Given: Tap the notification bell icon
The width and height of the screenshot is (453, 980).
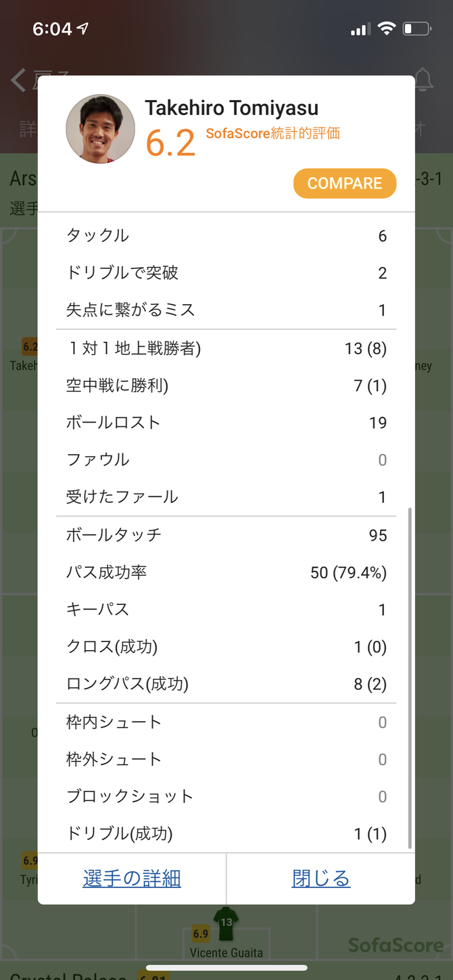Looking at the screenshot, I should point(424,80).
